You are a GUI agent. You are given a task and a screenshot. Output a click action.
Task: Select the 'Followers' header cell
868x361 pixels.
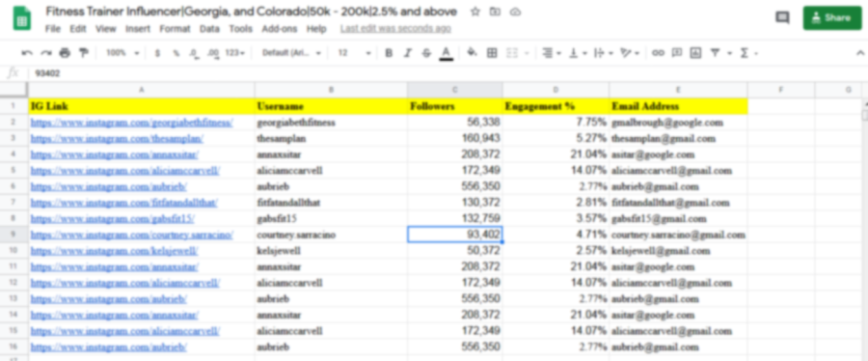(455, 106)
